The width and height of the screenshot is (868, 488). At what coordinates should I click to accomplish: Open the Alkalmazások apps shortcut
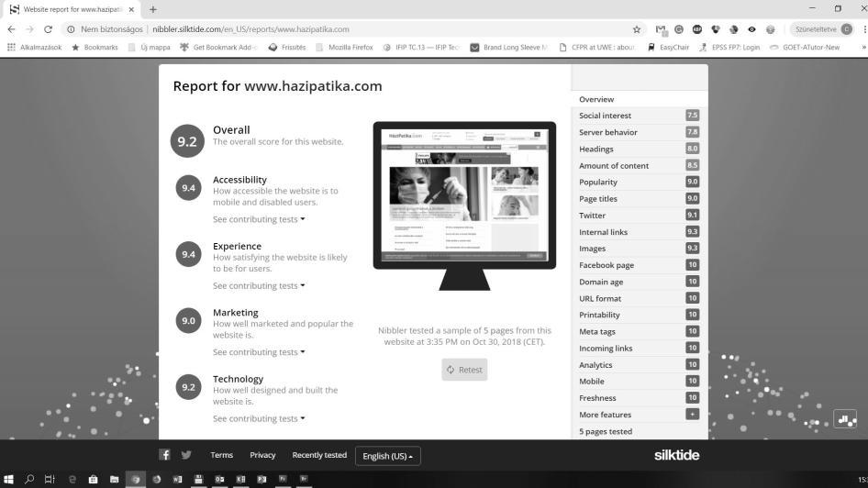click(x=34, y=48)
